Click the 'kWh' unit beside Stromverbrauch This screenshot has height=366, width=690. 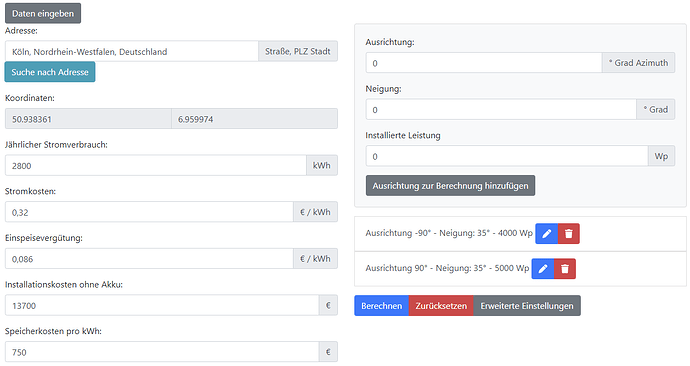coord(322,165)
